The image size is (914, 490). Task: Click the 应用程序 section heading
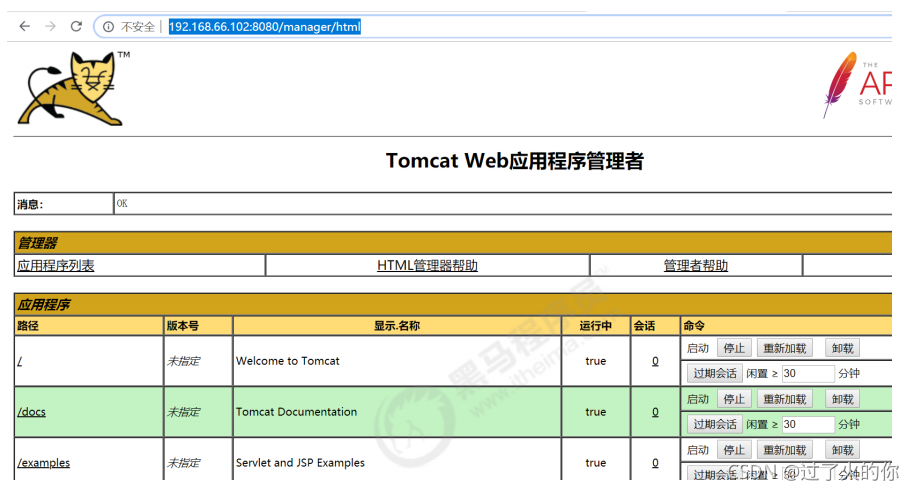tap(44, 305)
